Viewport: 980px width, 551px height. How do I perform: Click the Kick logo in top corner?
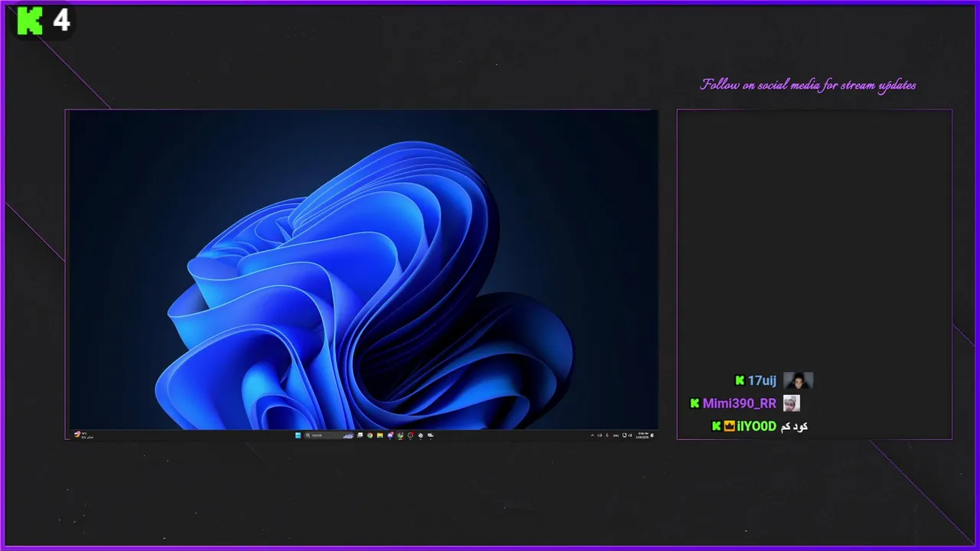[31, 21]
